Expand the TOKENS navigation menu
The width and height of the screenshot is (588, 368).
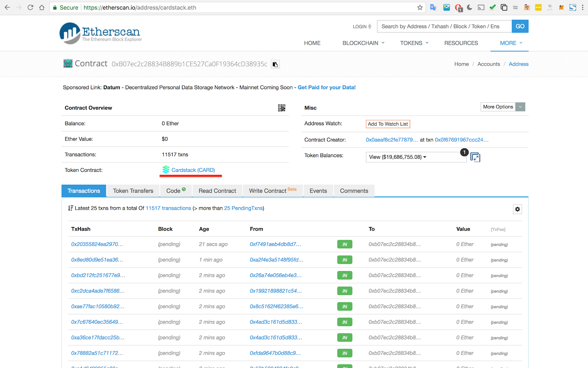pos(414,43)
